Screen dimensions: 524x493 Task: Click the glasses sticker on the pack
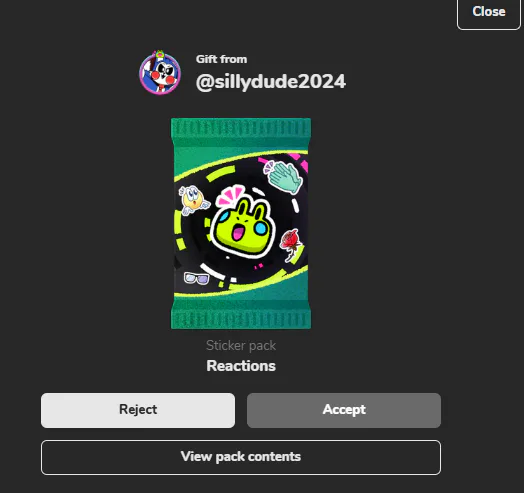[196, 278]
